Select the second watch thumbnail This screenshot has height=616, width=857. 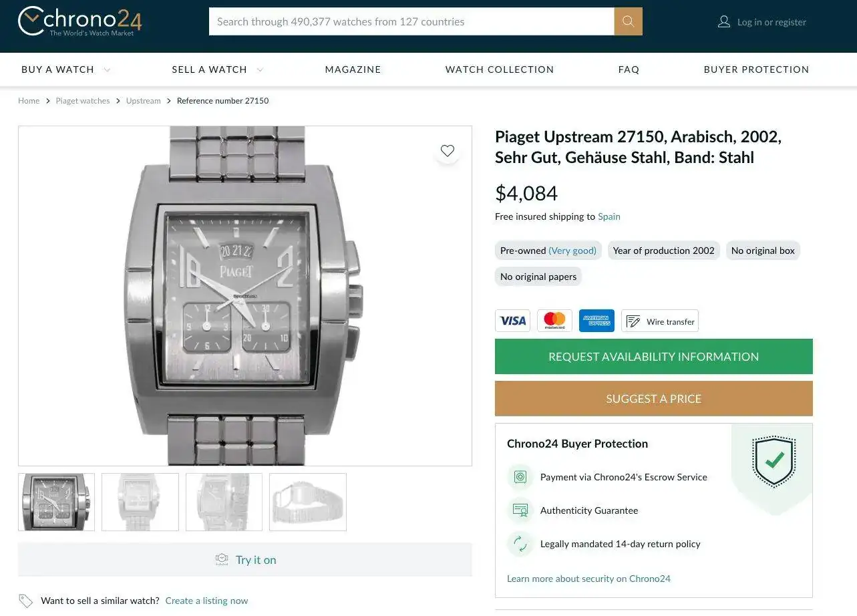(x=140, y=502)
